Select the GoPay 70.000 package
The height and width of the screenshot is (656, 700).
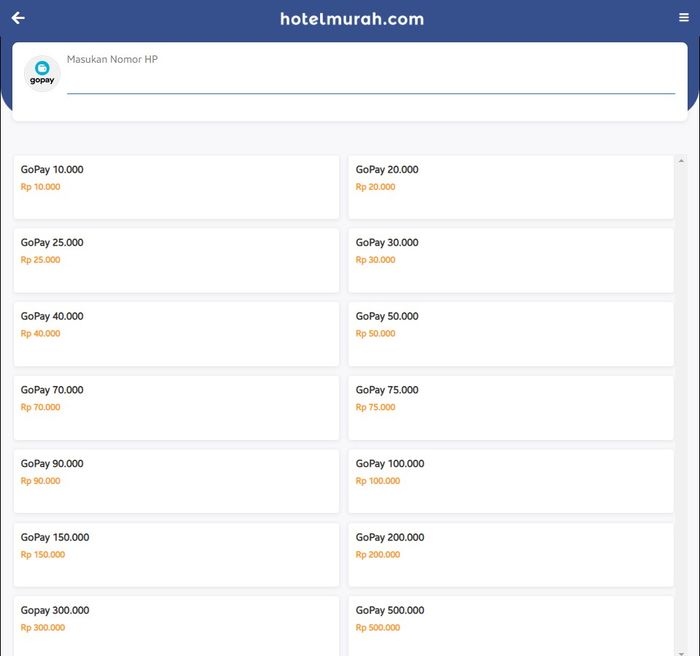(176, 408)
